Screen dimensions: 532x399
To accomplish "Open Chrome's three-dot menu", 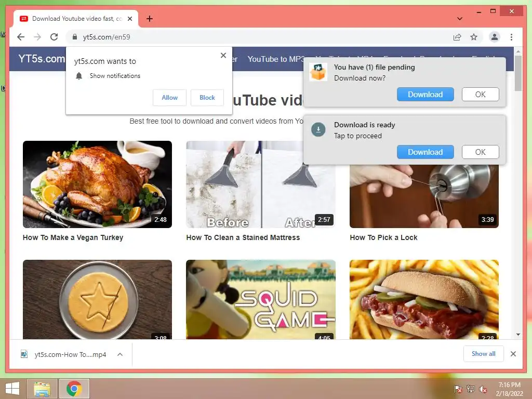I will 511,37.
